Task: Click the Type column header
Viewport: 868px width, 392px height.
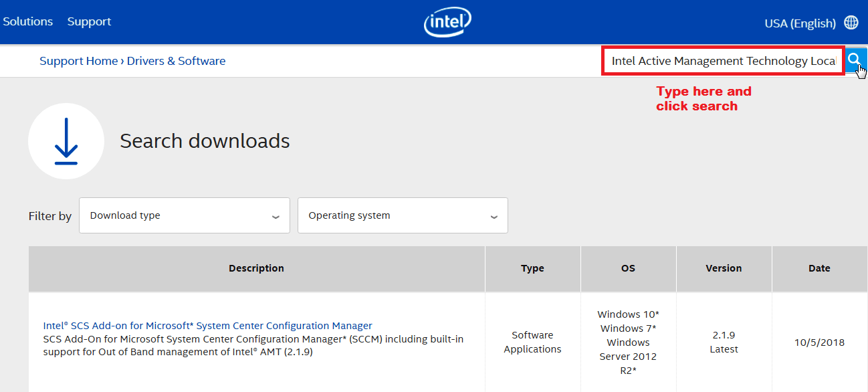Action: (532, 268)
